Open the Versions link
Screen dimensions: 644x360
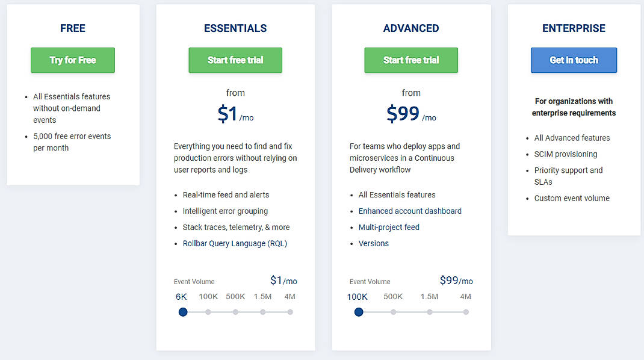tap(373, 243)
